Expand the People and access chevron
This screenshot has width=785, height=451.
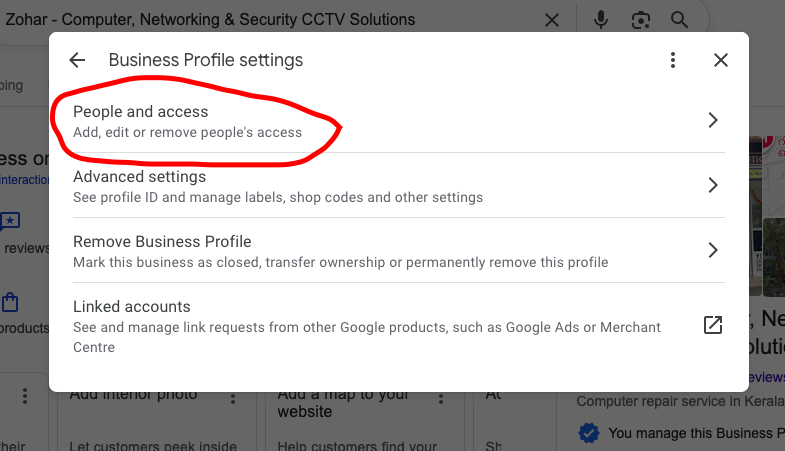(713, 120)
